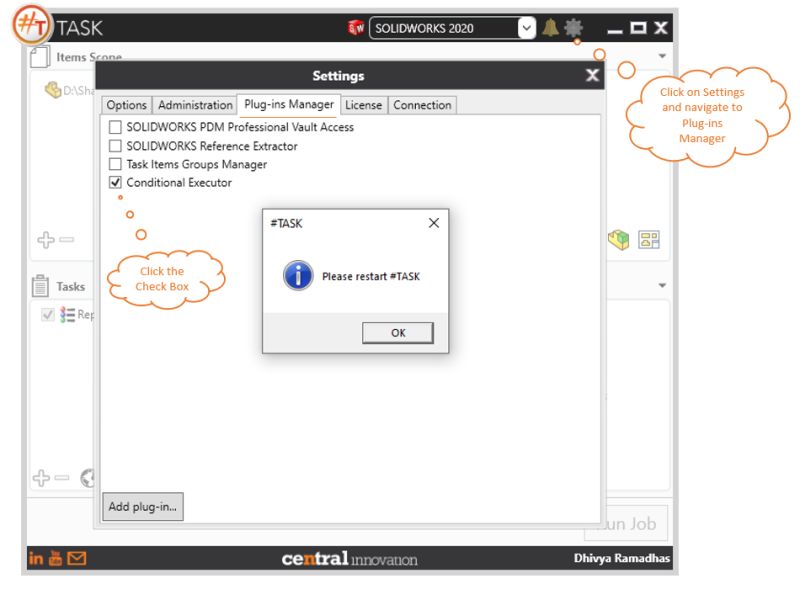800x605 pixels.
Task: Open Central Innovation's LinkedIn icon
Action: coord(36,559)
